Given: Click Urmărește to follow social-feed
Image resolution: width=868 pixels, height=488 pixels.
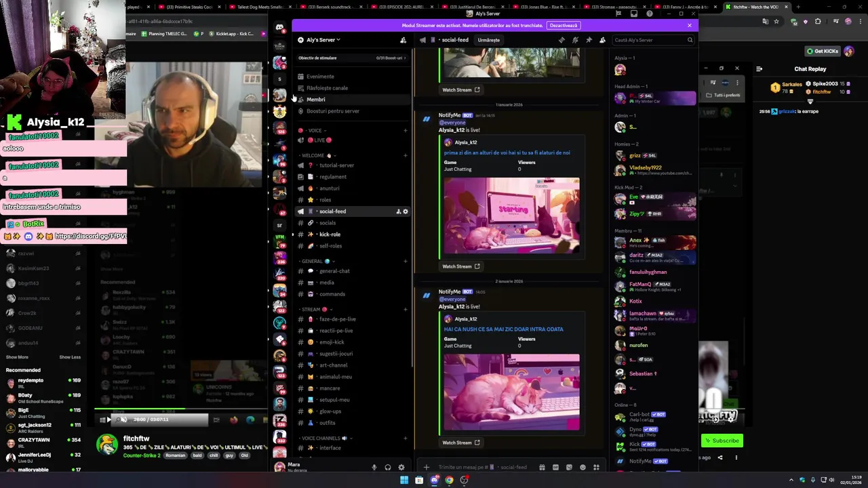Looking at the screenshot, I should 489,40.
